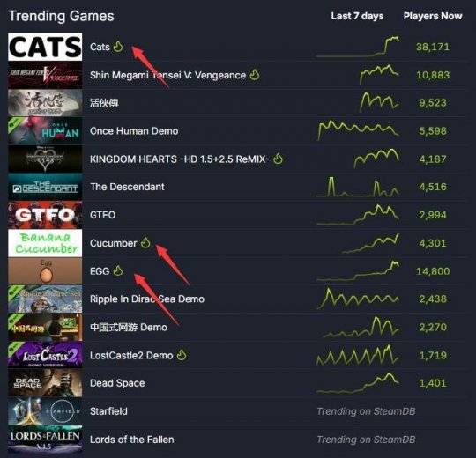Click the flame icon after KINGDOM HEARTS title
The image size is (476, 458).
point(278,159)
